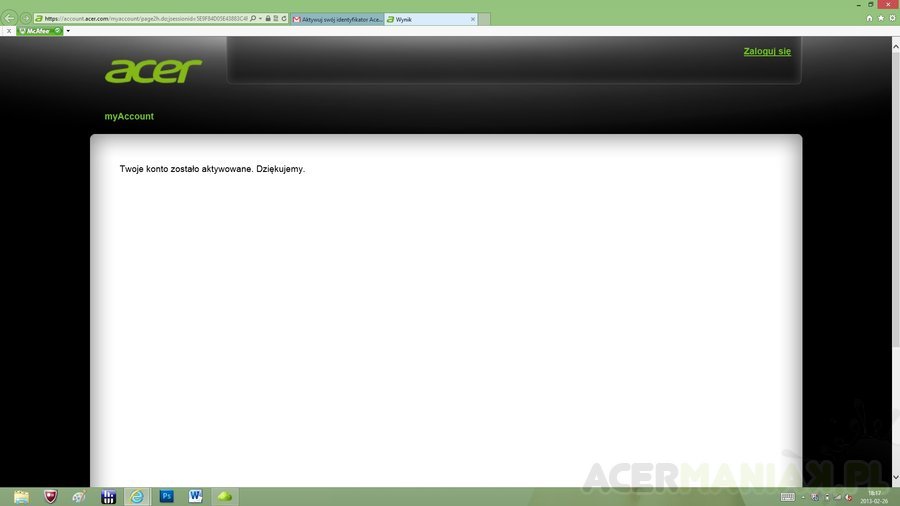Refresh the page with the reload icon
This screenshot has width=900, height=506.
coord(284,19)
